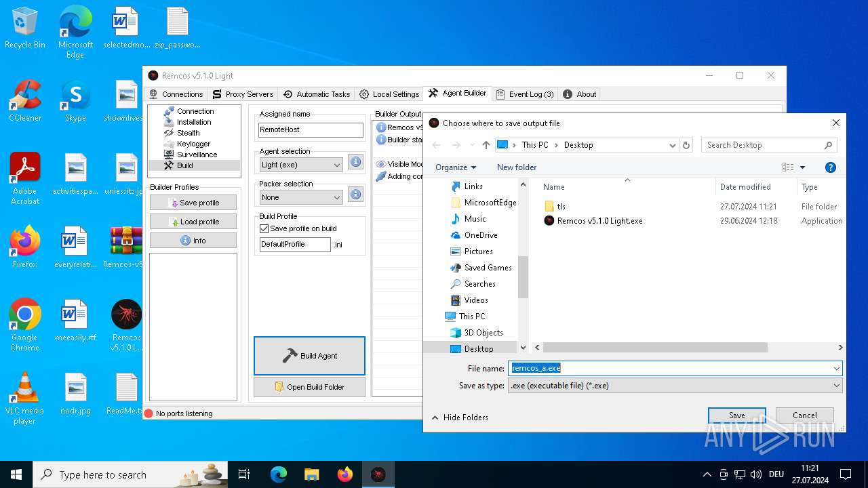Click the Save button
Viewport: 868px width, 488px height.
pos(736,415)
